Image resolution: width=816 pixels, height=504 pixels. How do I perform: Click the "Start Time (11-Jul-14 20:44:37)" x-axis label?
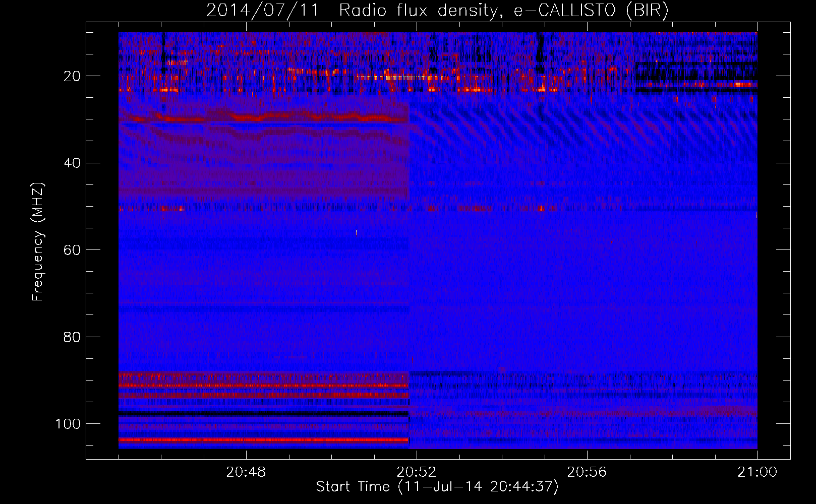point(437,487)
